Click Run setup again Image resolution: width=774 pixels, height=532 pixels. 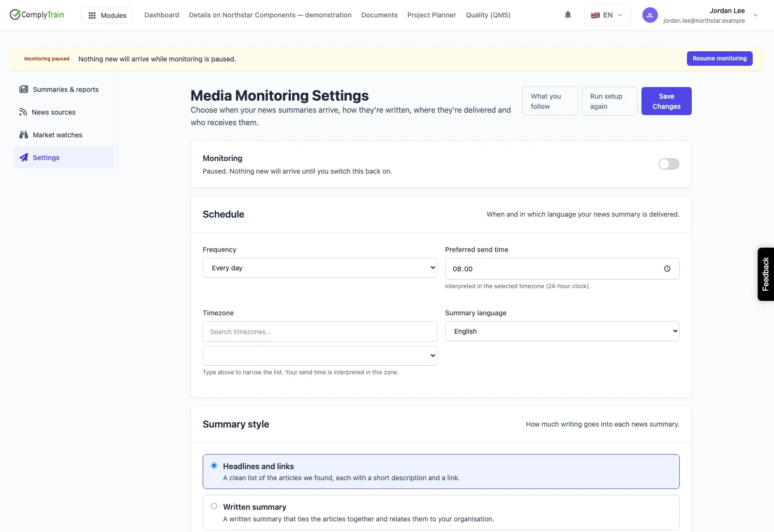point(609,101)
